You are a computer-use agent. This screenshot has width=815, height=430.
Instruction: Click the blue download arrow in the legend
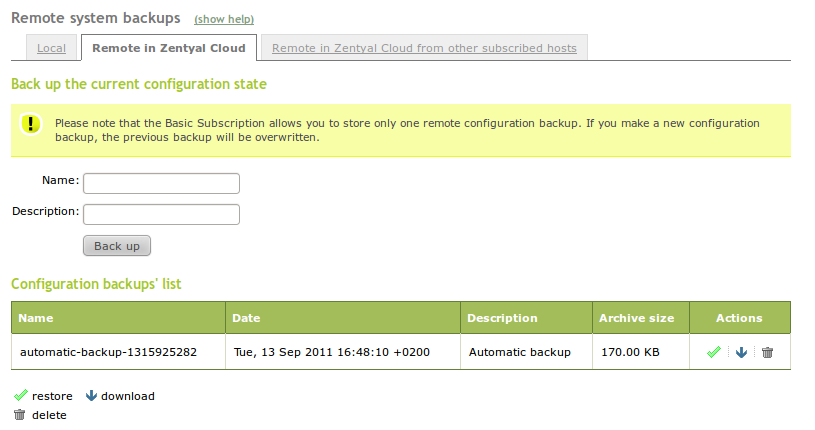coord(91,396)
